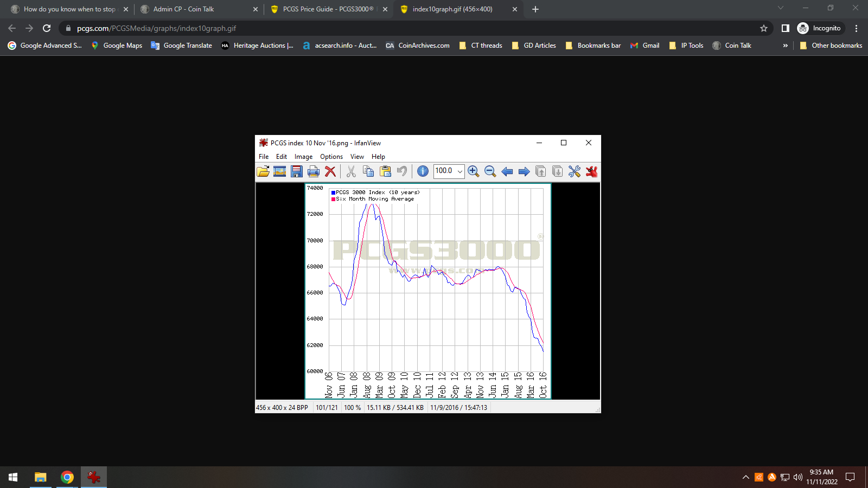Click the Zoom out magnifier icon
868x488 pixels.
490,171
